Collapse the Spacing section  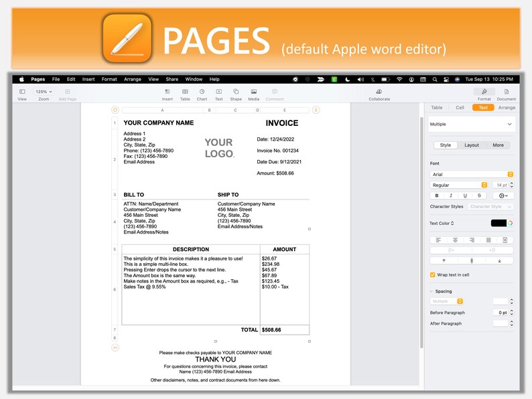(431, 291)
